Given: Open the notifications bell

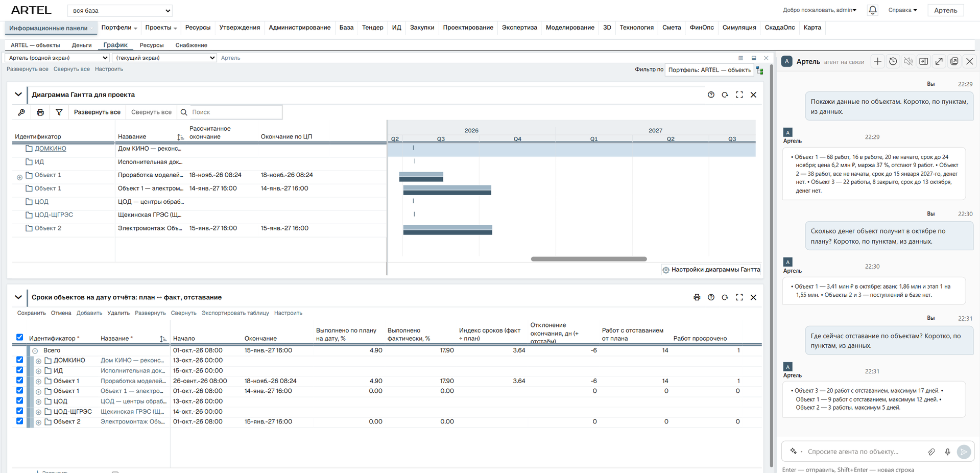Looking at the screenshot, I should tap(872, 10).
